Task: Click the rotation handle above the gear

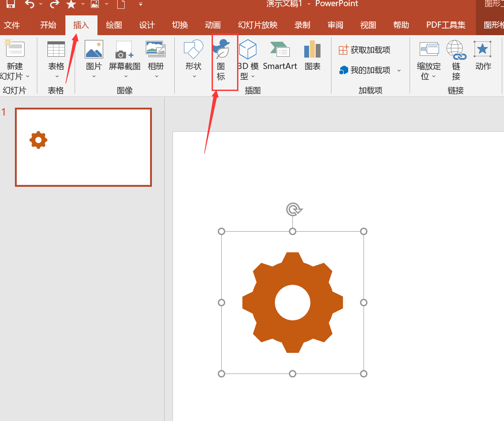Action: tap(293, 210)
